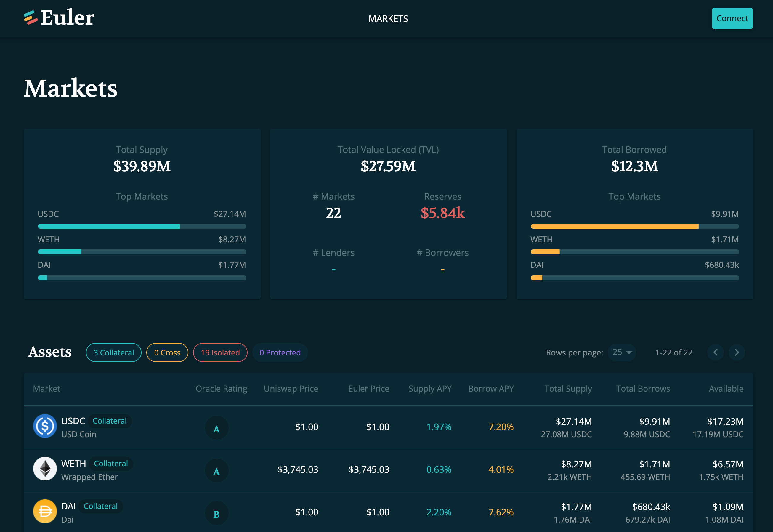This screenshot has width=773, height=532.
Task: Click the 1-22 of 22 pagination text
Action: coord(674,353)
